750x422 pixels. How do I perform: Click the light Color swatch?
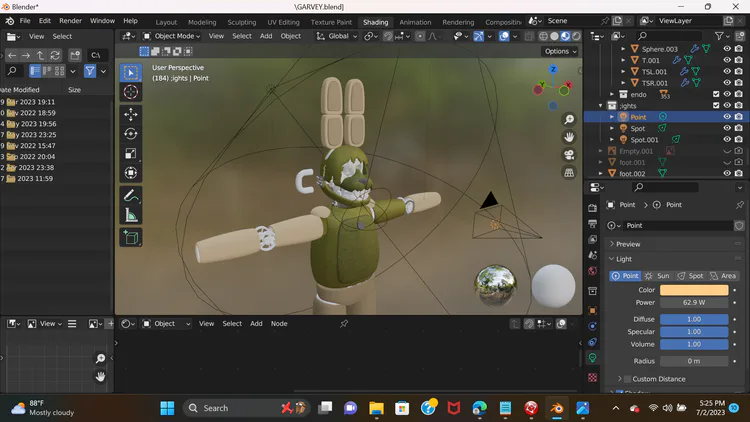pos(694,290)
